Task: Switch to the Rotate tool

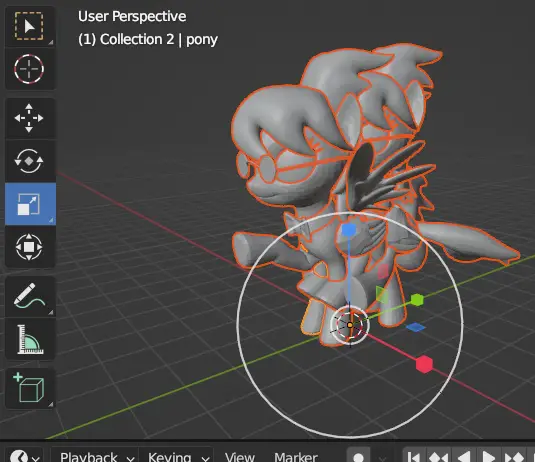Action: pos(30,161)
